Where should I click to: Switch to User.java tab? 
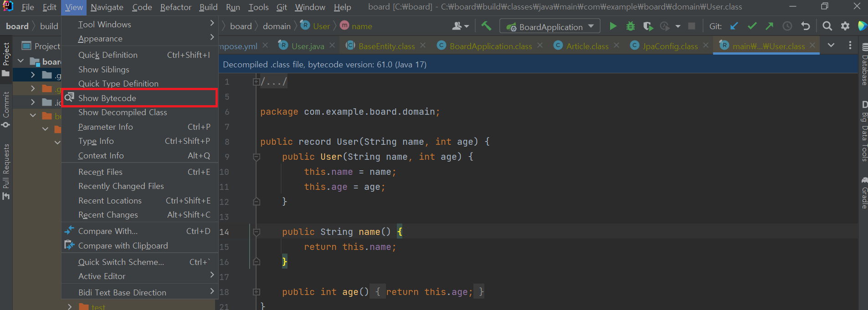pyautogui.click(x=308, y=46)
